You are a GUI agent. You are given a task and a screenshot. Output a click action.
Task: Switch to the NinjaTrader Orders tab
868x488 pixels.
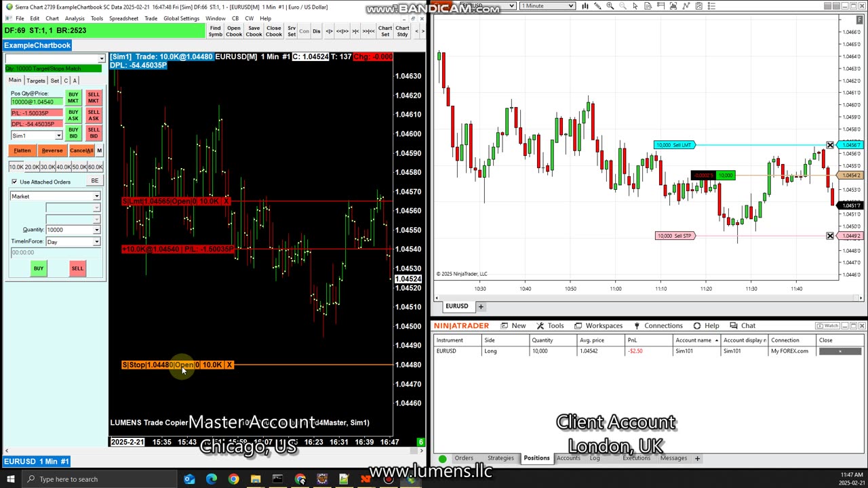click(x=464, y=458)
